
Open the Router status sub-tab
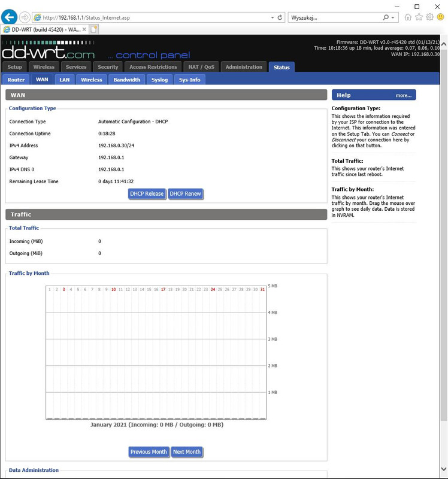(16, 80)
